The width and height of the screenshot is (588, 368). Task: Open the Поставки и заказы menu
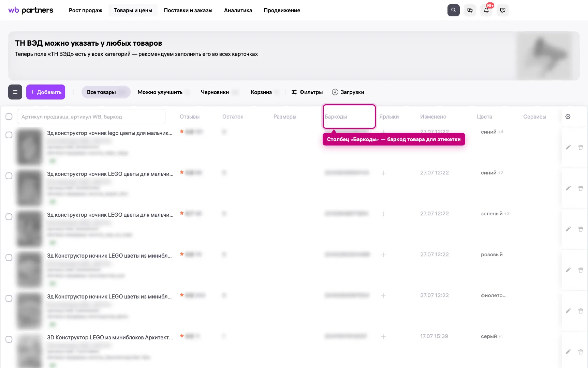pos(188,10)
